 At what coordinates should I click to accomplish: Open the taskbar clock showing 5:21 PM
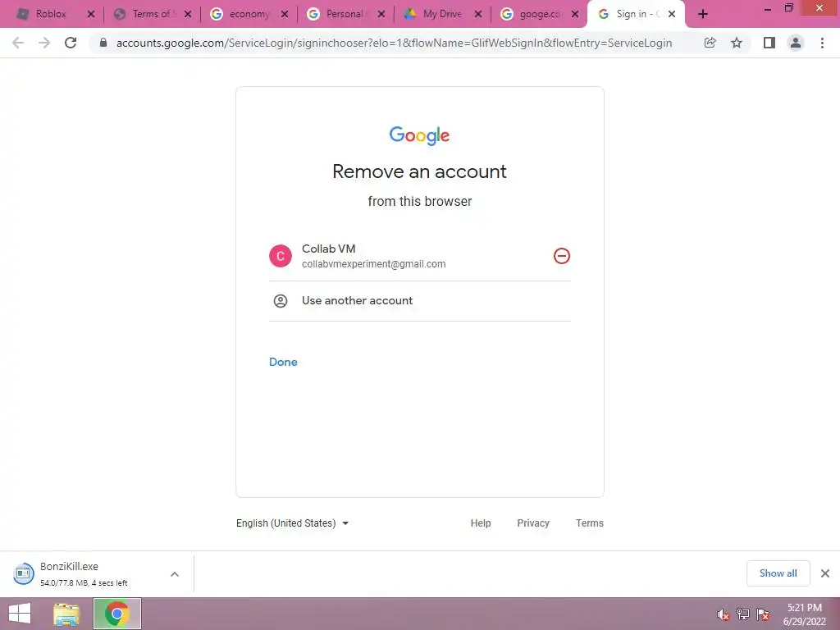(x=805, y=614)
